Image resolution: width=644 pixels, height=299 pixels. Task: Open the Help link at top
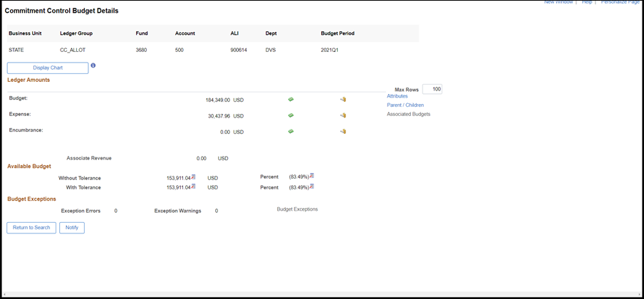[587, 2]
